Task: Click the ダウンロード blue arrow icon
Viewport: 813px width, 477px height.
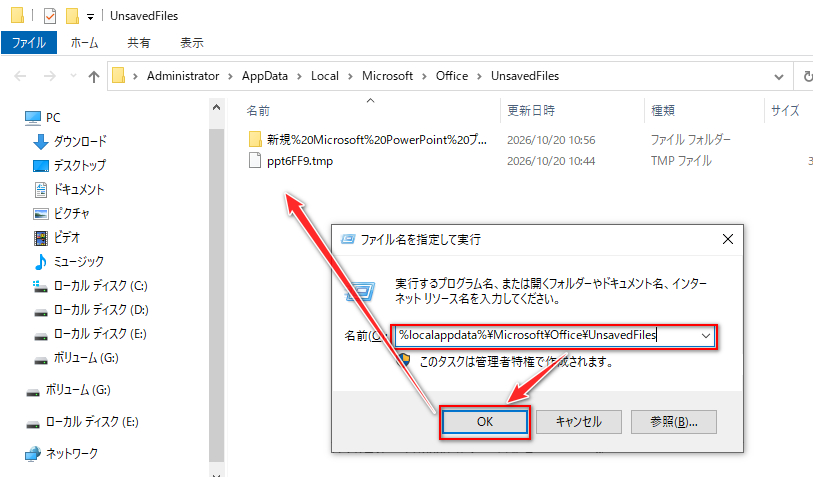Action: point(41,142)
